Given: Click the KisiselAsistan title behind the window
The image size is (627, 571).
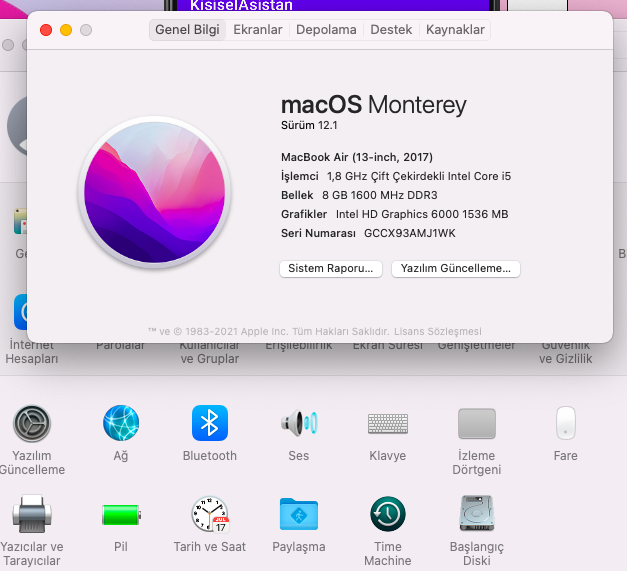Looking at the screenshot, I should (x=241, y=5).
